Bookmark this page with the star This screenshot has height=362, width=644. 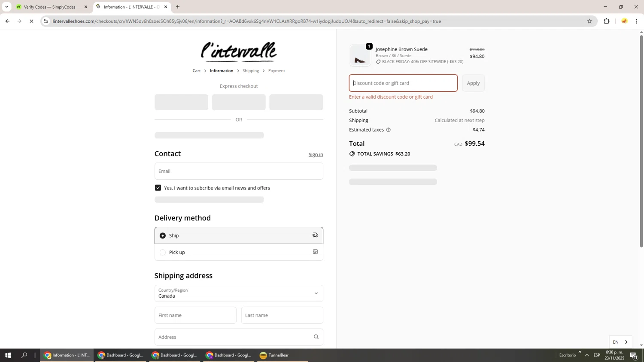pos(589,21)
